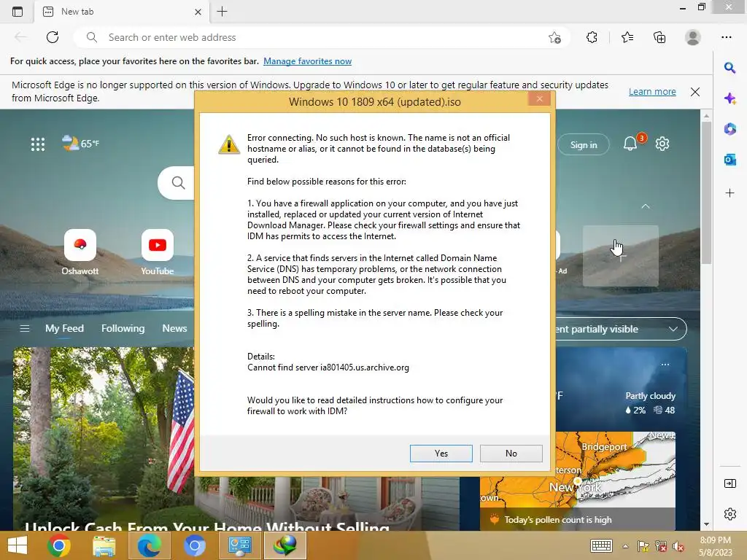747x560 pixels.
Task: Open the muted volume tray icon
Action: [678, 546]
